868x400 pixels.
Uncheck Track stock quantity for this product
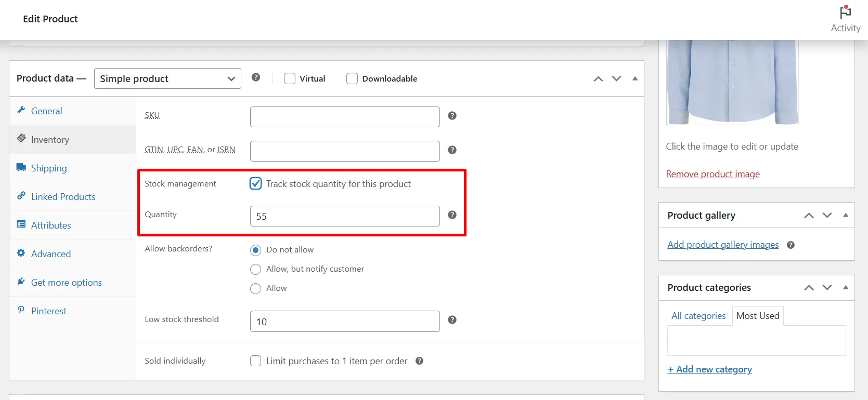pos(256,183)
